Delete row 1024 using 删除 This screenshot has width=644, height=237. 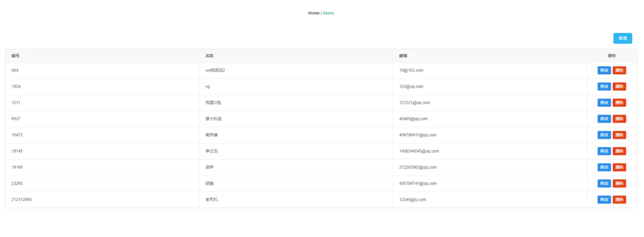point(619,86)
